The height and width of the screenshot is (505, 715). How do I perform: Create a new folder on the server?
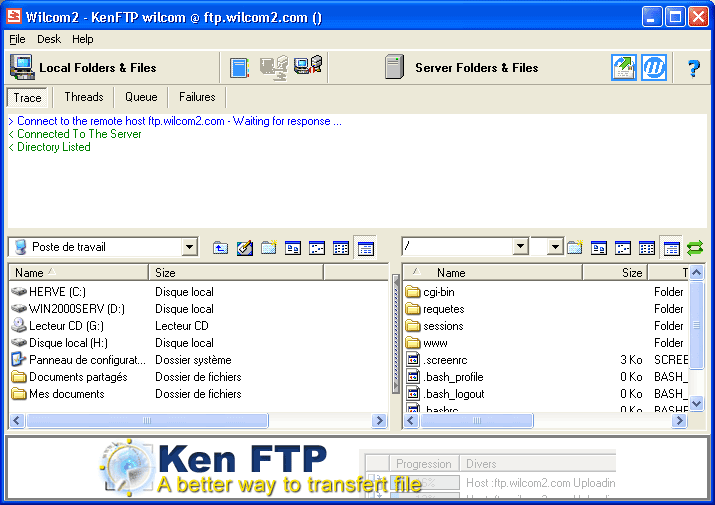[x=575, y=247]
